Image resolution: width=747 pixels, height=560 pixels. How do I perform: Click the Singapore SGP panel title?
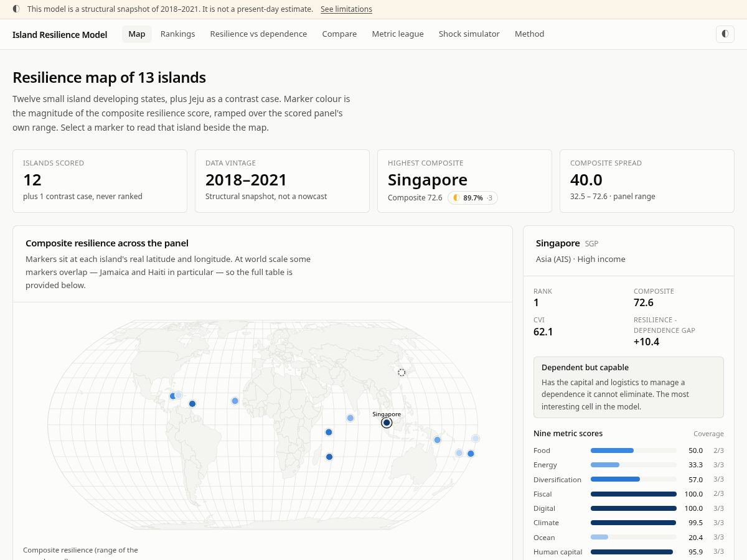[x=567, y=243]
